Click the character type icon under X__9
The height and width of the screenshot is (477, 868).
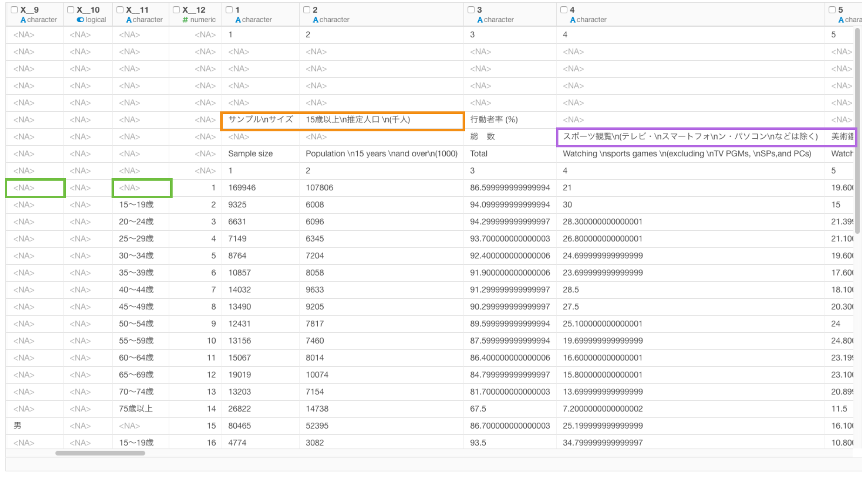click(x=23, y=20)
